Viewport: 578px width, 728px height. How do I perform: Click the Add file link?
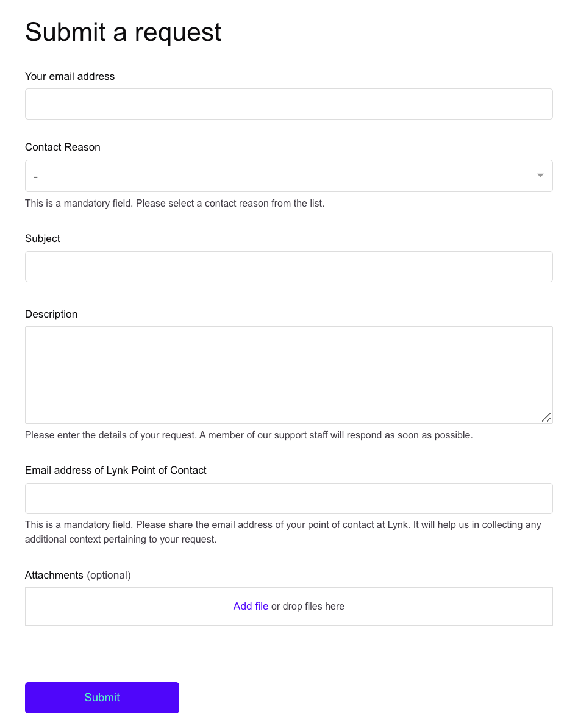coord(251,606)
